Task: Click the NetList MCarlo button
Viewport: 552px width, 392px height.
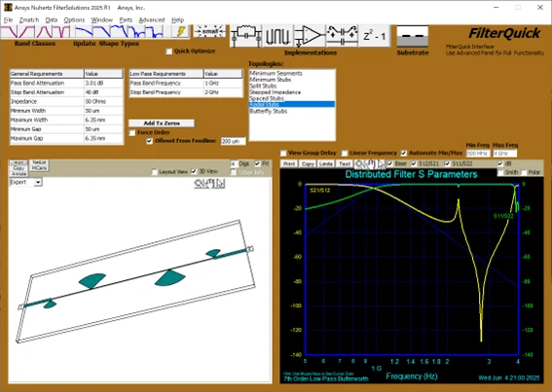Action: pos(39,165)
